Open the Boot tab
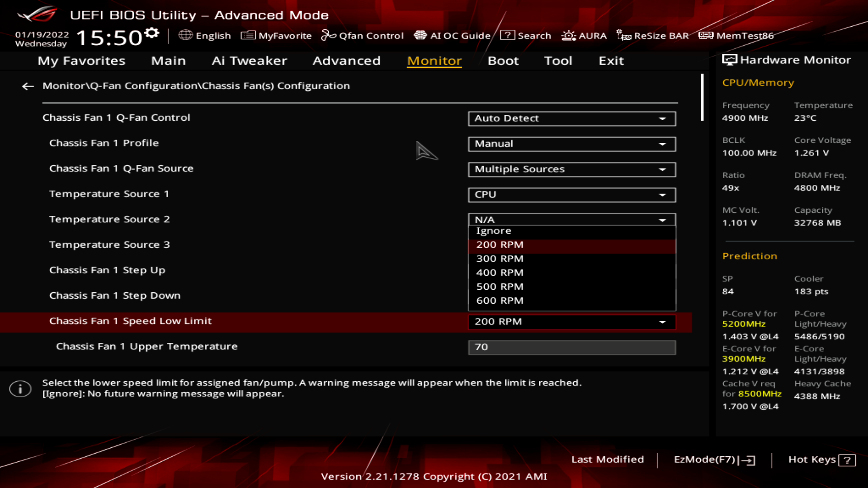The height and width of the screenshot is (488, 868). click(503, 61)
